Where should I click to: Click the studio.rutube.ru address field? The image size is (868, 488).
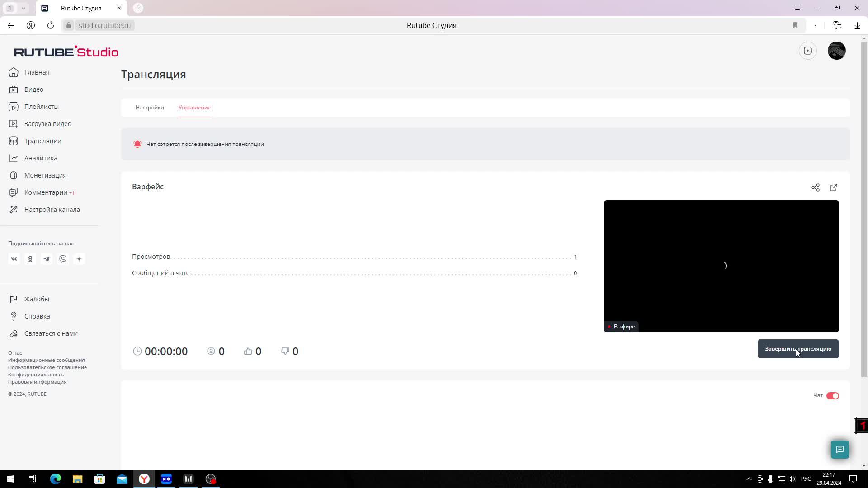(x=104, y=25)
